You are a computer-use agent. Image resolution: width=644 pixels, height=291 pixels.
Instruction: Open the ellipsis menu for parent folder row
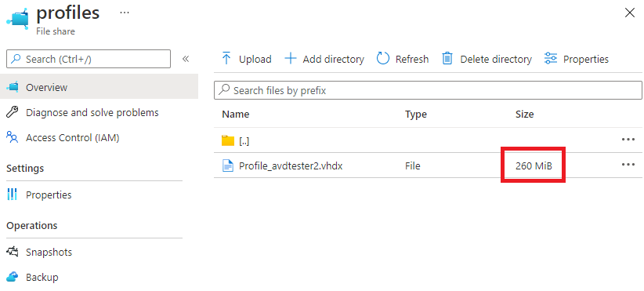[x=628, y=140]
